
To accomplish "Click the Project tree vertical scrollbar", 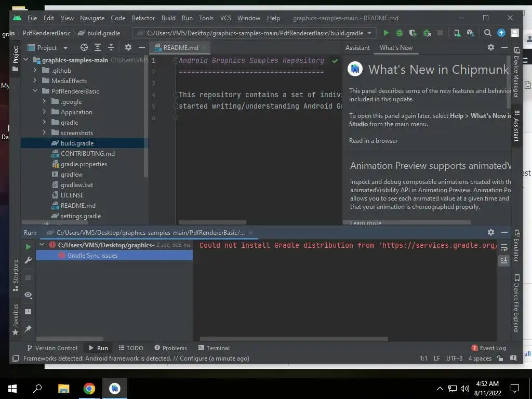I will (x=146, y=116).
